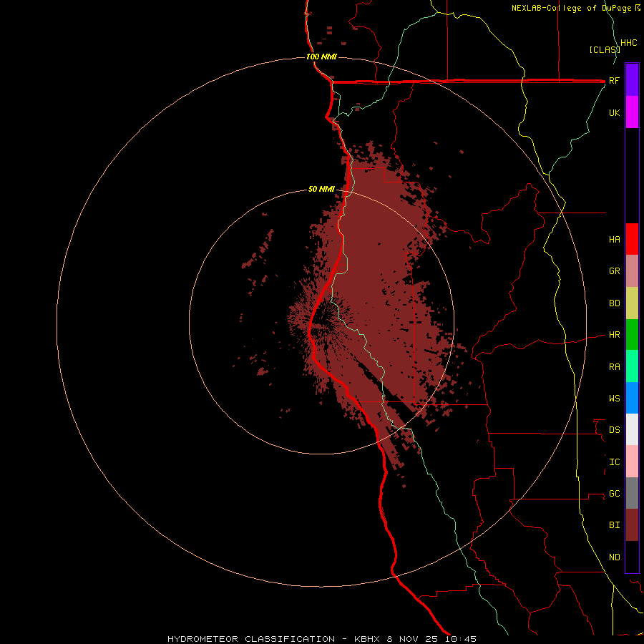Click the DS legend label text
Screen dimensions: 644x644
tap(615, 430)
